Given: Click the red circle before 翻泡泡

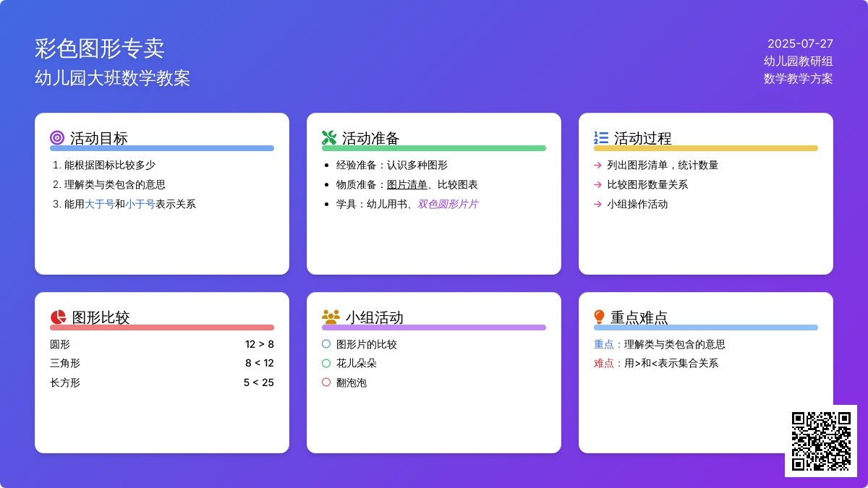Looking at the screenshot, I should pos(326,382).
